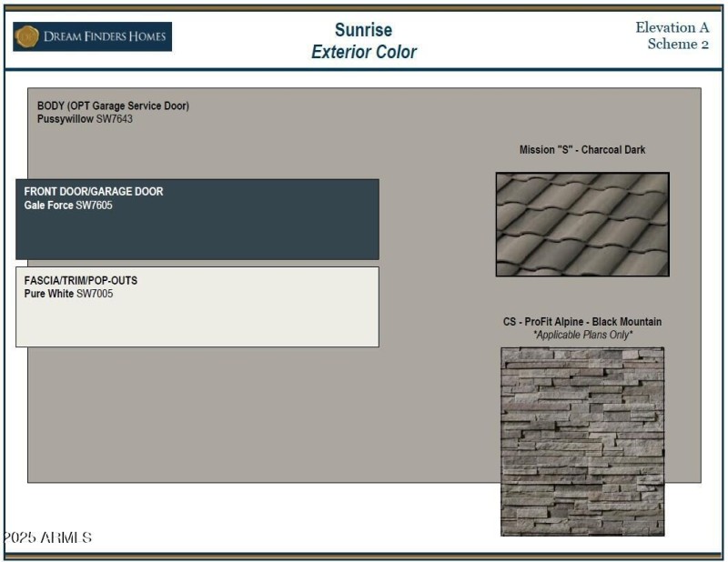
Task: Select the gold circular emblem in header
Action: [25, 35]
